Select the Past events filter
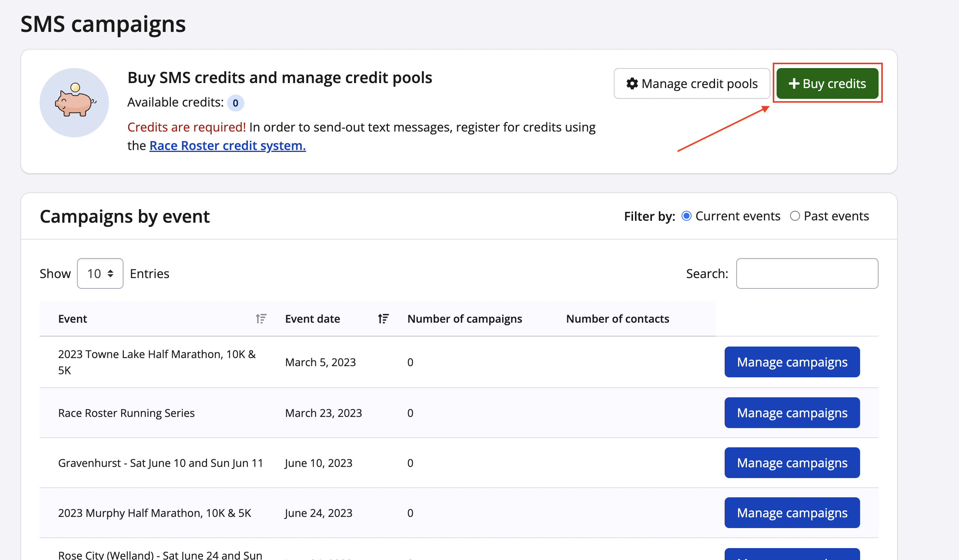Viewport: 959px width, 560px height. (795, 216)
